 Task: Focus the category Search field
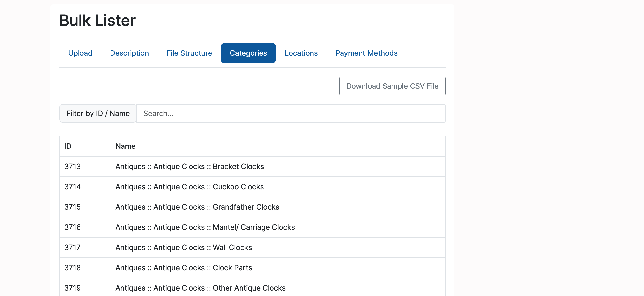click(x=291, y=114)
